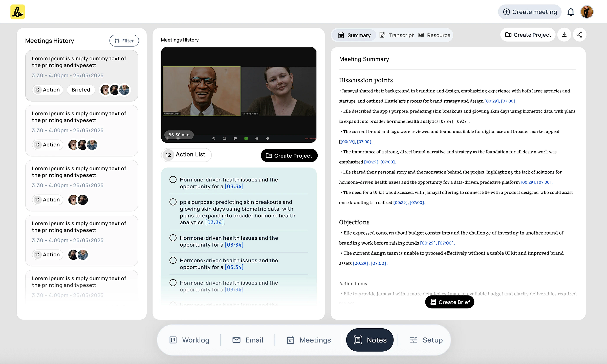Open notifications via the bell icon
This screenshot has height=364, width=607.
coord(571,12)
